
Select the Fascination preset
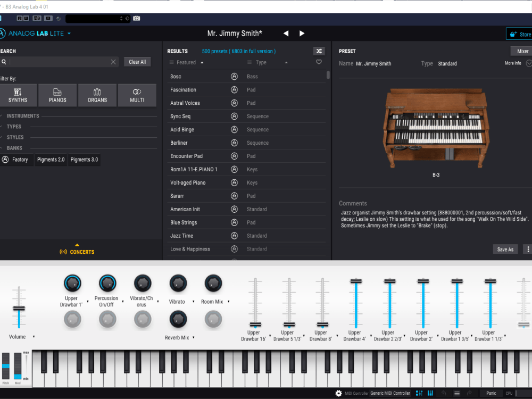(x=183, y=90)
